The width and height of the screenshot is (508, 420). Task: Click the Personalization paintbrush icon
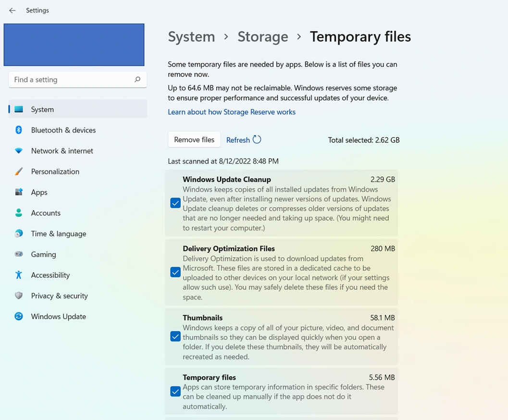coord(19,171)
